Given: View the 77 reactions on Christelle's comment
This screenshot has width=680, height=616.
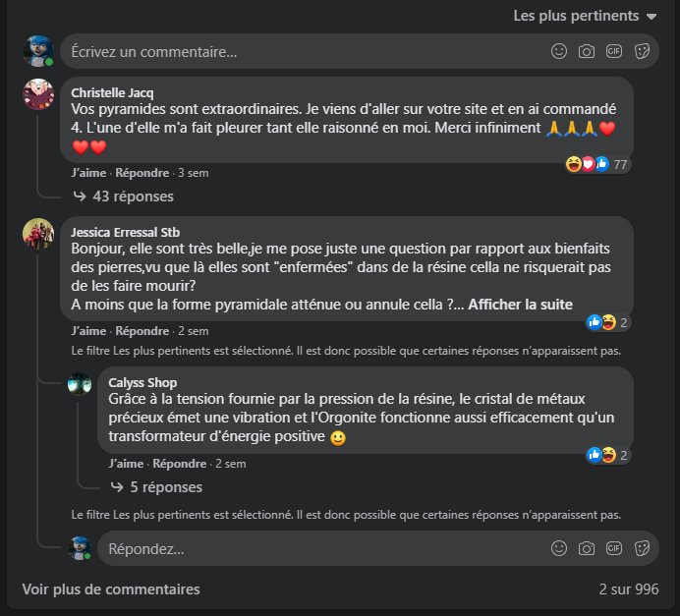Looking at the screenshot, I should click(596, 164).
